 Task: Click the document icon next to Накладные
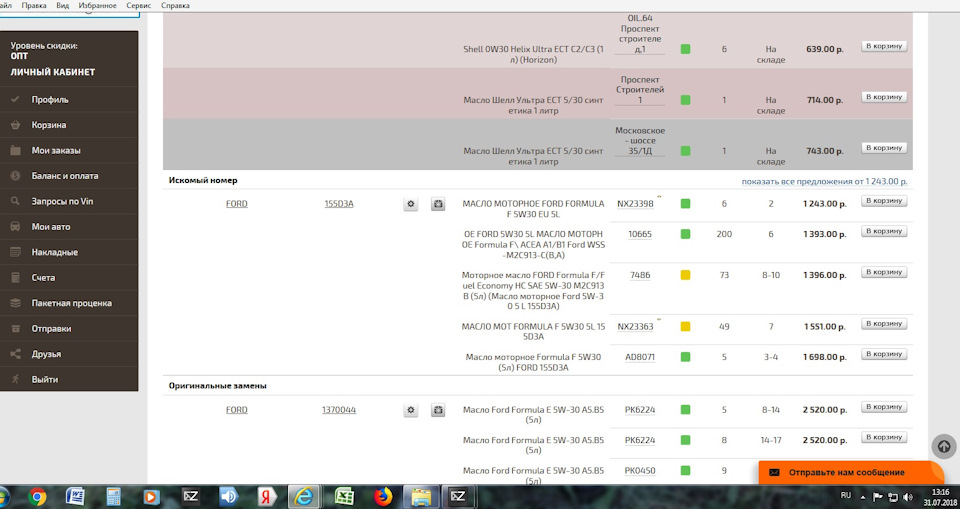click(x=15, y=252)
